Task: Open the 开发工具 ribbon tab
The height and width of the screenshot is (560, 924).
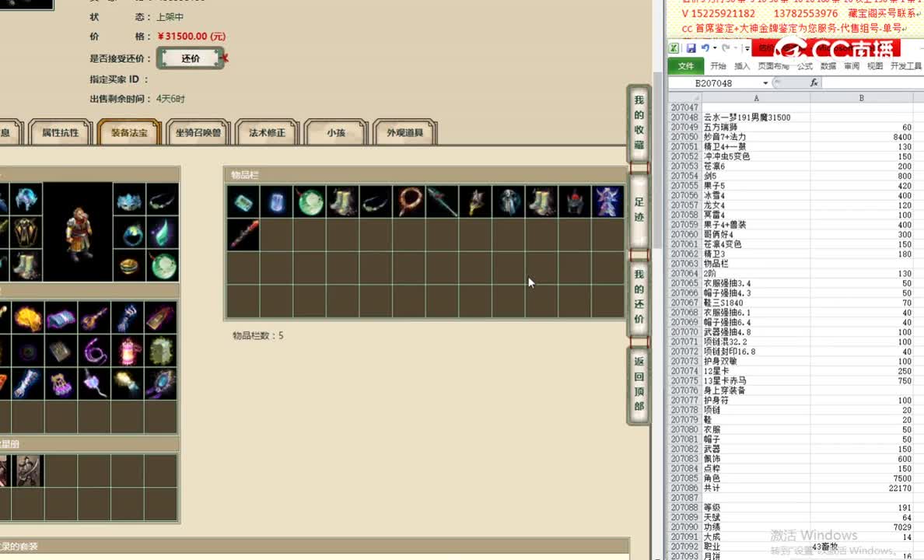Action: (906, 66)
